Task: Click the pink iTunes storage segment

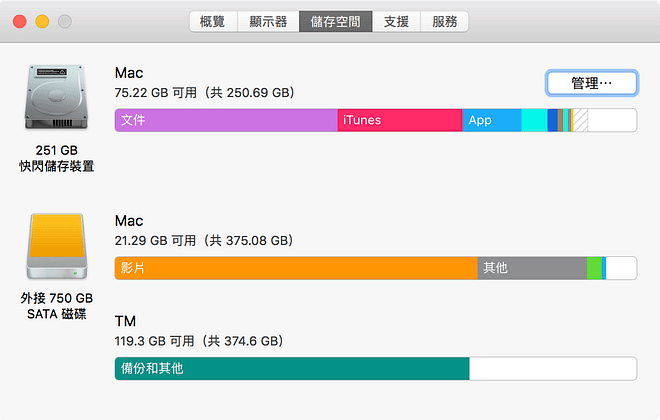Action: [x=399, y=120]
